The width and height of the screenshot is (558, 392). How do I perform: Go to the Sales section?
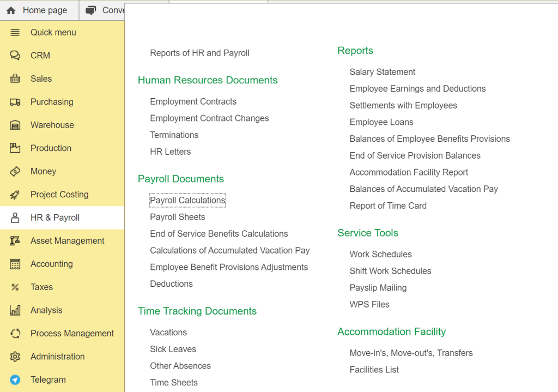(62, 79)
